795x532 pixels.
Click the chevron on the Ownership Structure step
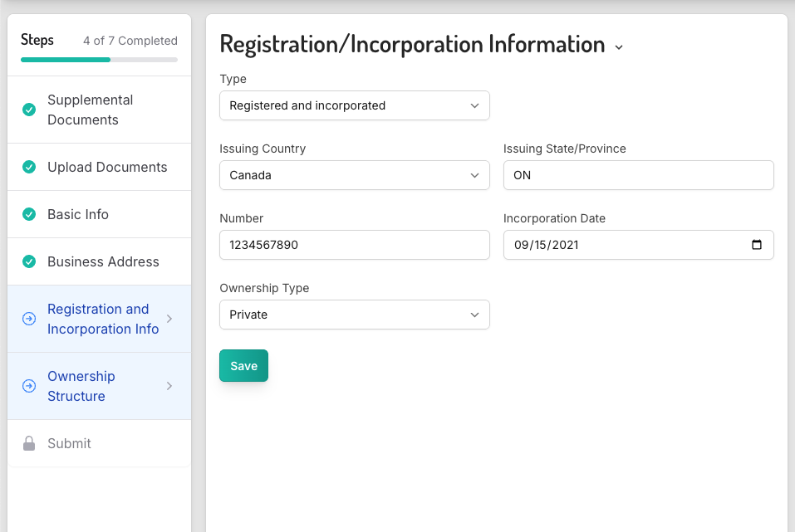tap(169, 386)
